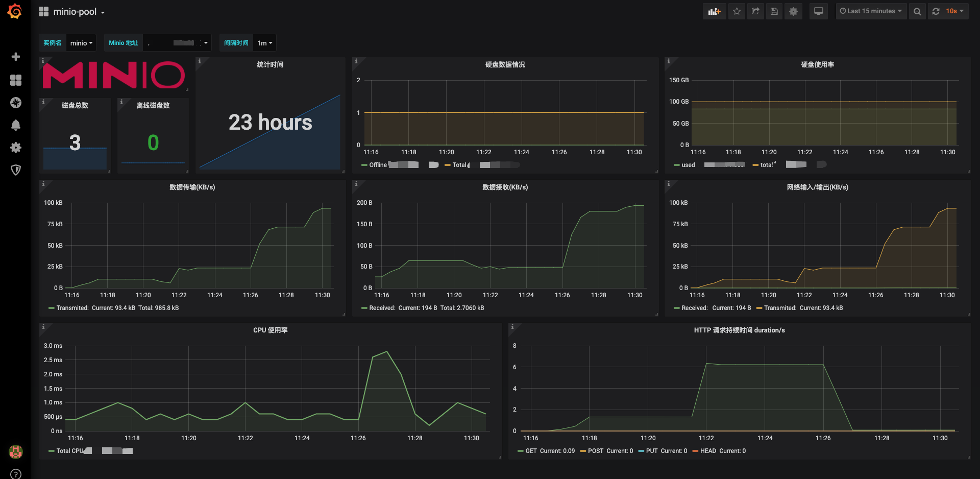Open Dashboards from the left sidebar
This screenshot has width=980, height=479.
(16, 80)
